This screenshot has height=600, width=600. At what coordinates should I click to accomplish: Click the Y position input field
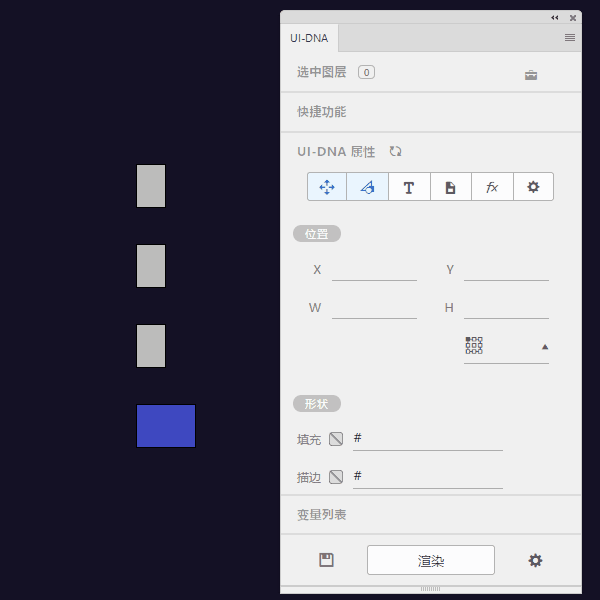pos(506,270)
